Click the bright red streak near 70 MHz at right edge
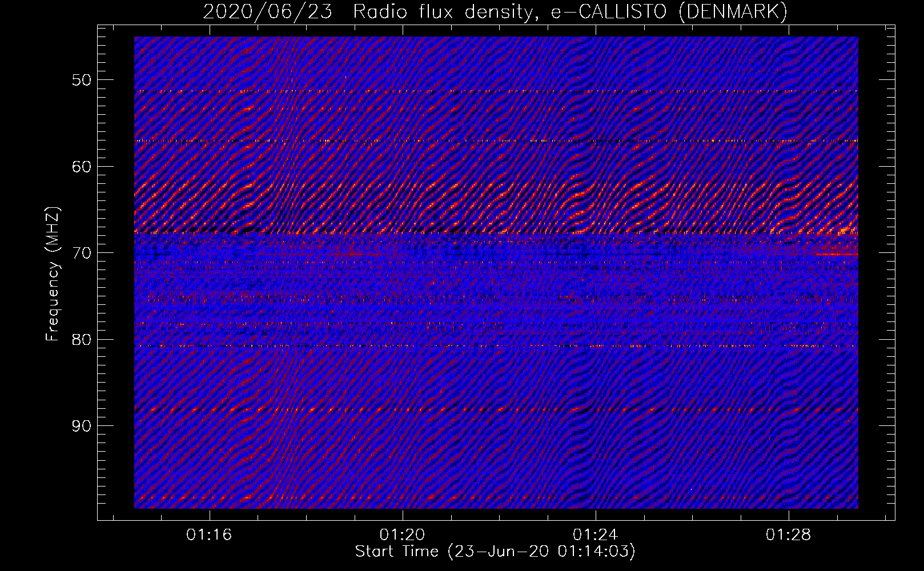The height and width of the screenshot is (571, 924). point(837,254)
